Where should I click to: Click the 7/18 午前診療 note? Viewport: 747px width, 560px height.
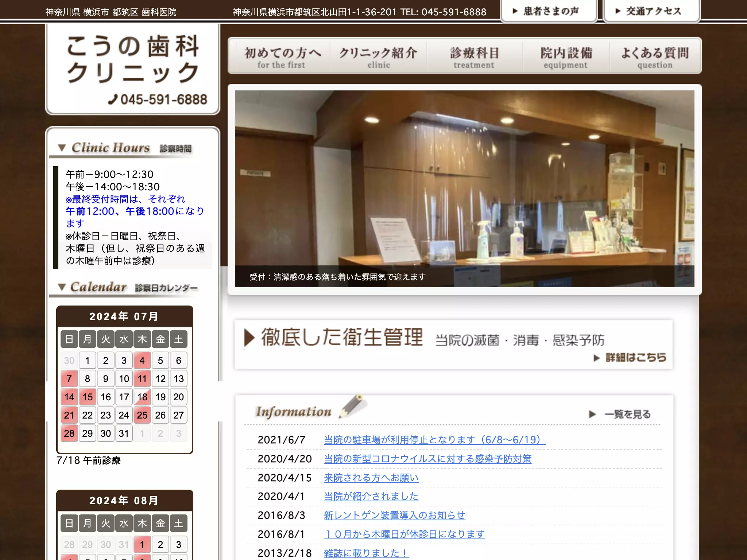[89, 460]
